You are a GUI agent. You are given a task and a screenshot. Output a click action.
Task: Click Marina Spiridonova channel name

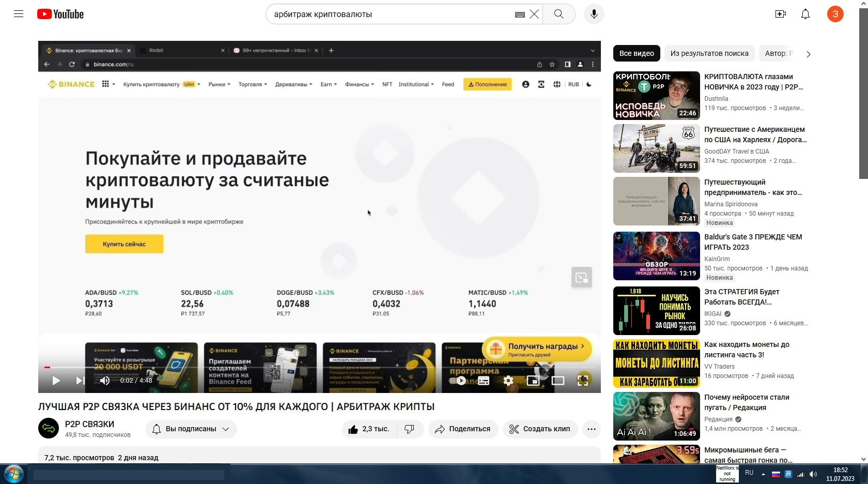coord(731,204)
